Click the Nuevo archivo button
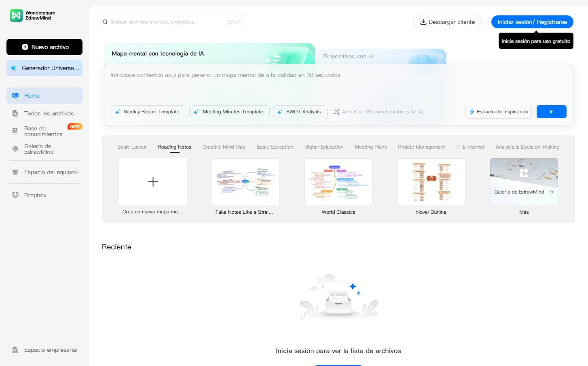This screenshot has width=588, height=366. [x=44, y=47]
